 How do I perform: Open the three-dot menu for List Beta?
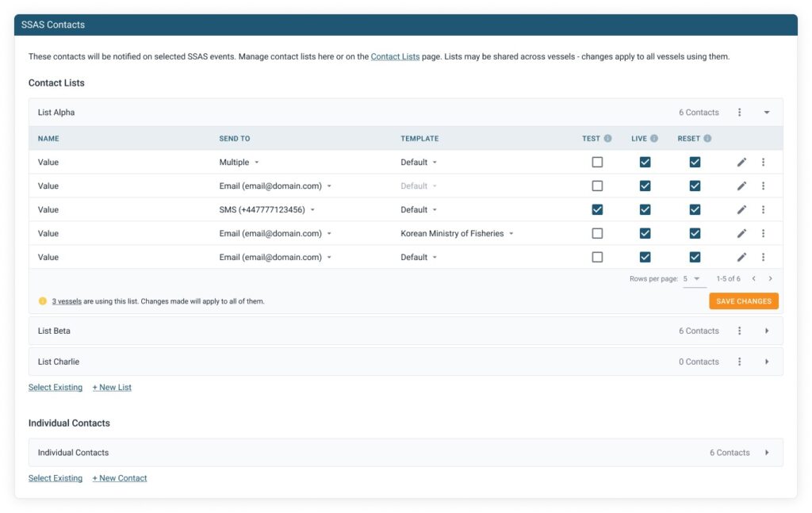(x=739, y=331)
